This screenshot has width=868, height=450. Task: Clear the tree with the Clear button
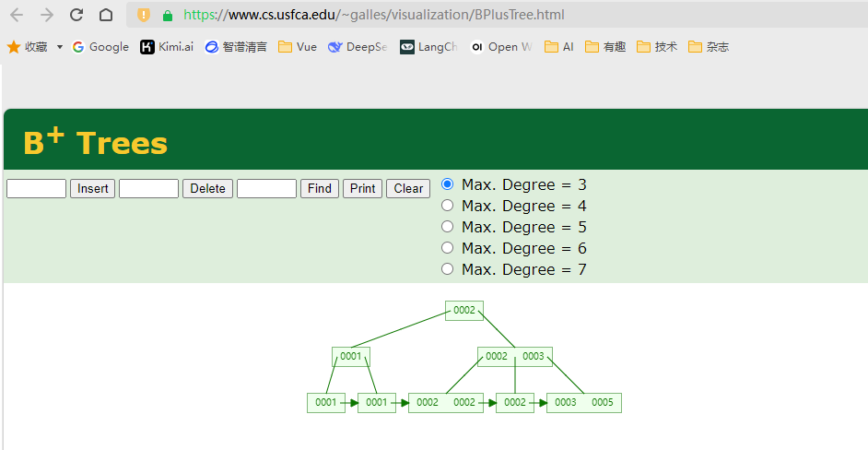[x=408, y=188]
